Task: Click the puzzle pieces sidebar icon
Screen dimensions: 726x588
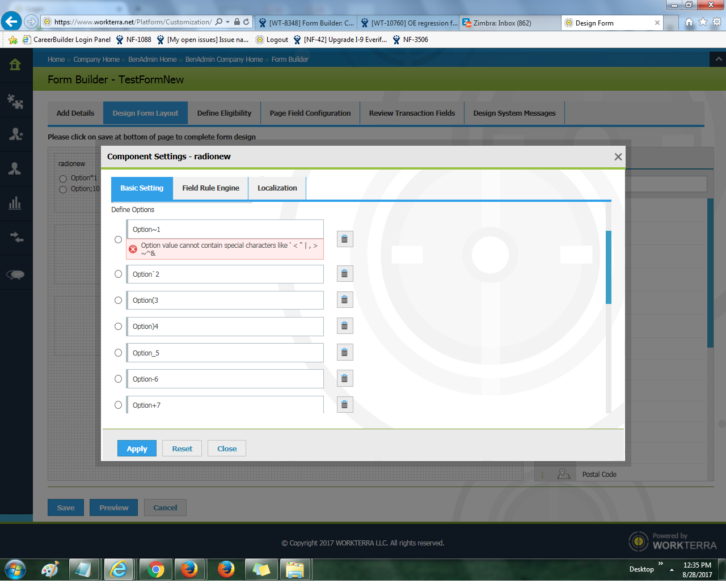Action: pyautogui.click(x=15, y=101)
